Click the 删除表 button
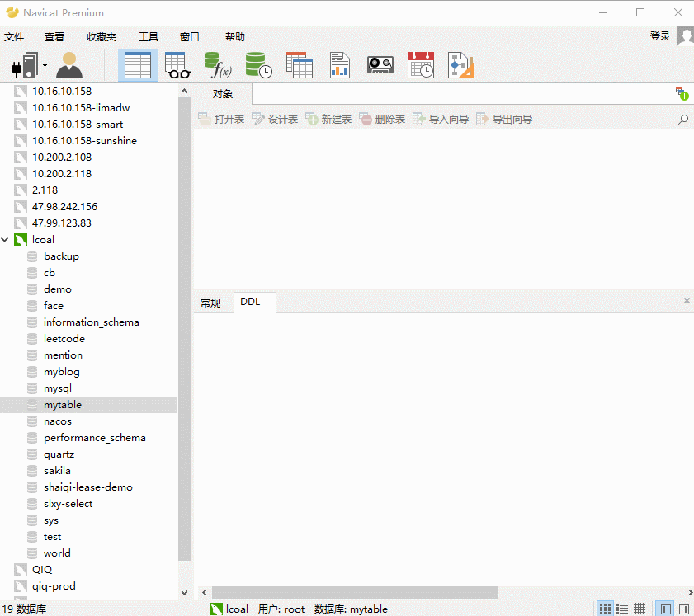The image size is (694, 616). (382, 120)
